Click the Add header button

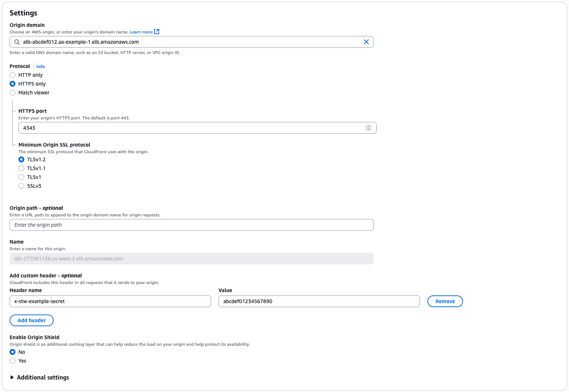(31, 320)
